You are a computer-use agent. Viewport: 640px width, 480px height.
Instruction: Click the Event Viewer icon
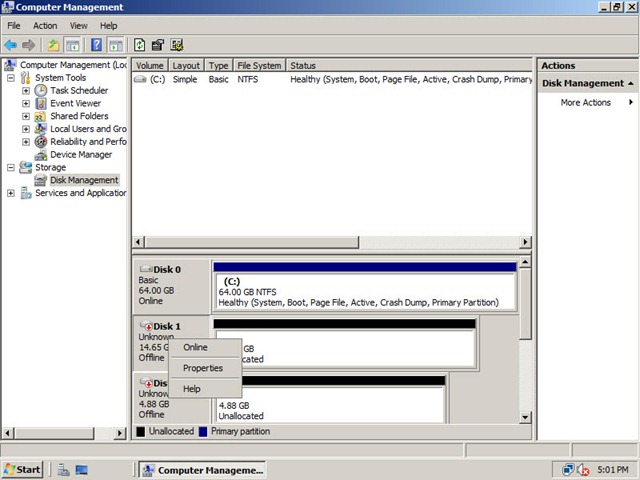(40, 103)
